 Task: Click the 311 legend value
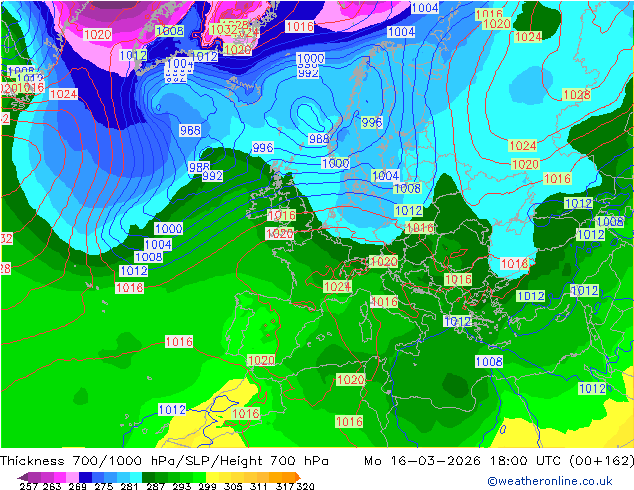[x=258, y=486]
